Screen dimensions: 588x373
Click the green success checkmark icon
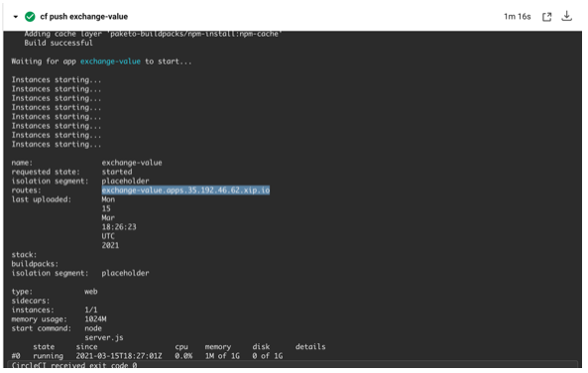point(30,17)
